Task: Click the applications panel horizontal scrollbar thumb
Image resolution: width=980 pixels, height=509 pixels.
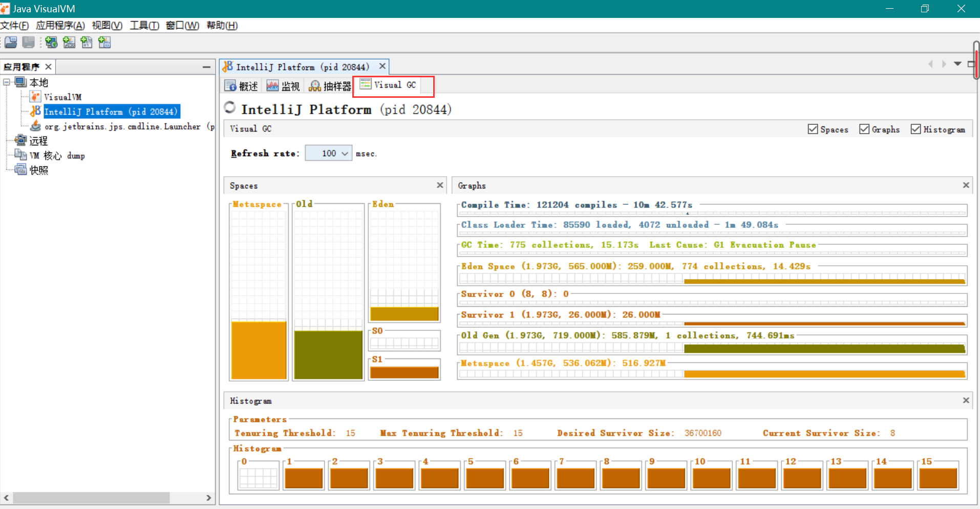Action: tap(91, 498)
